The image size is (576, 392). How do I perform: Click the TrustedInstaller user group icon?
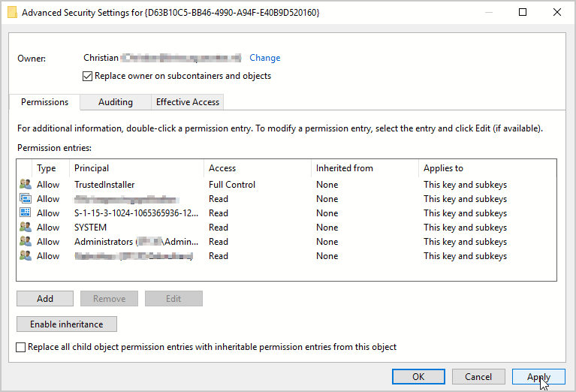[x=25, y=185]
